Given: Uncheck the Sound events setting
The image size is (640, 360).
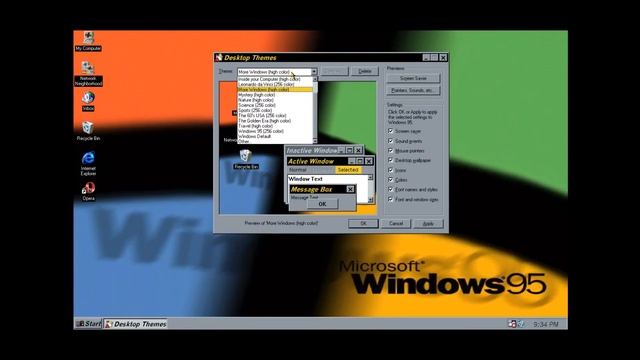Looking at the screenshot, I should pos(391,141).
